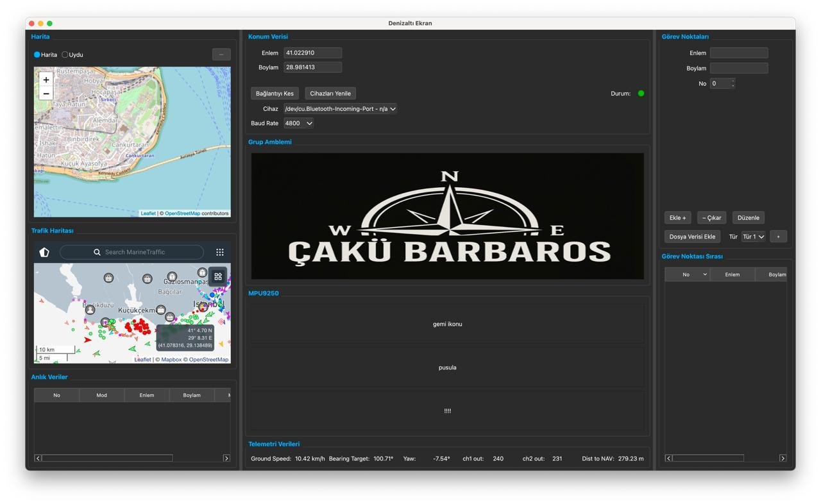
Task: Open the layers widget on the traffic map
Action: pos(218,276)
